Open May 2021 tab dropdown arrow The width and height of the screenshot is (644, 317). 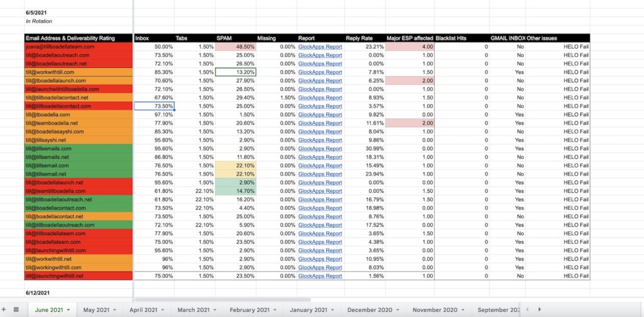coord(114,310)
